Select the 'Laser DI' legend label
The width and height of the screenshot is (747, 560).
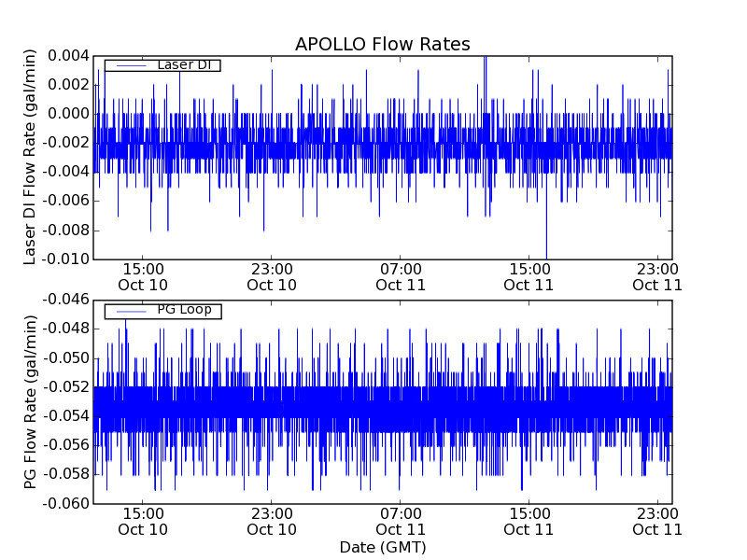pos(184,65)
